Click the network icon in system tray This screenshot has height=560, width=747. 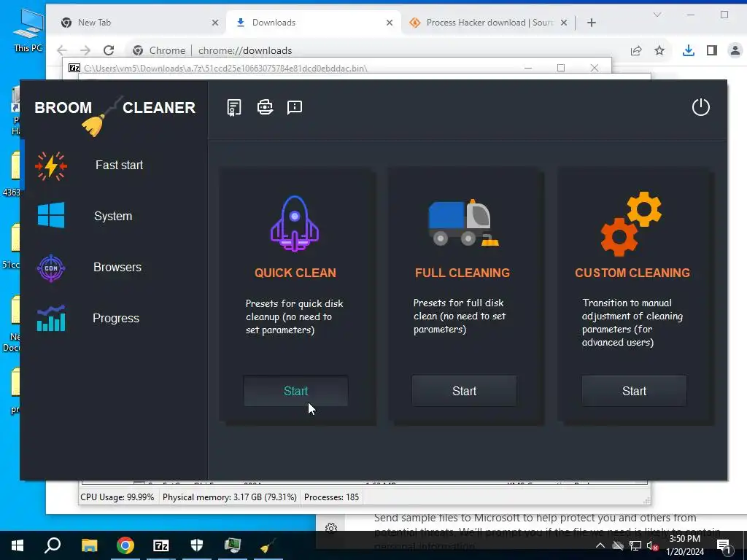[x=635, y=545]
